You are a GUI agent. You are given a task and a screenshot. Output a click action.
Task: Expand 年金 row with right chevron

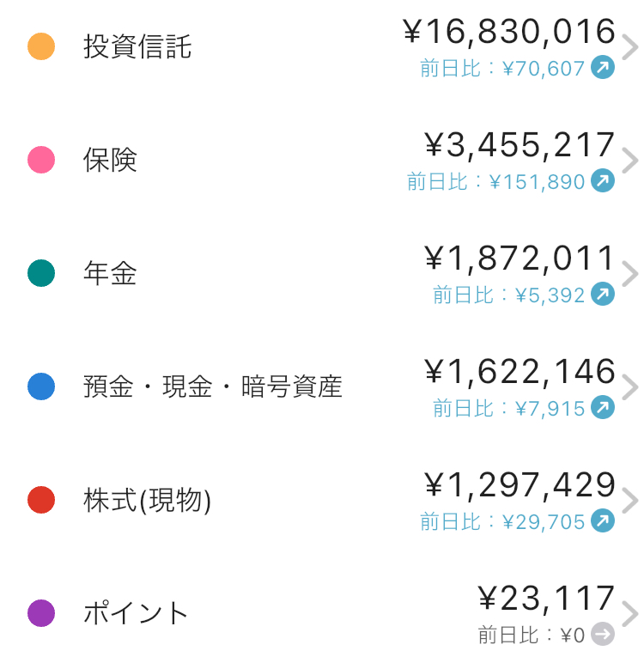[630, 274]
